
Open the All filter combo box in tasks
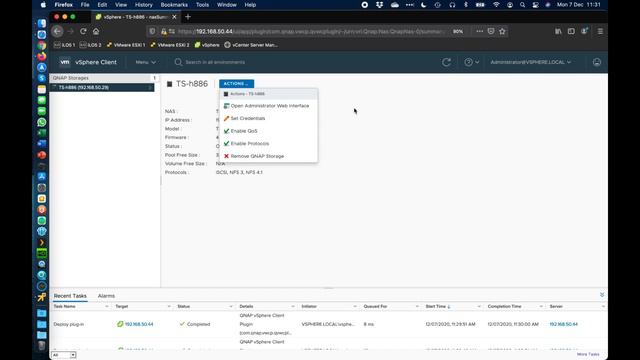63,355
